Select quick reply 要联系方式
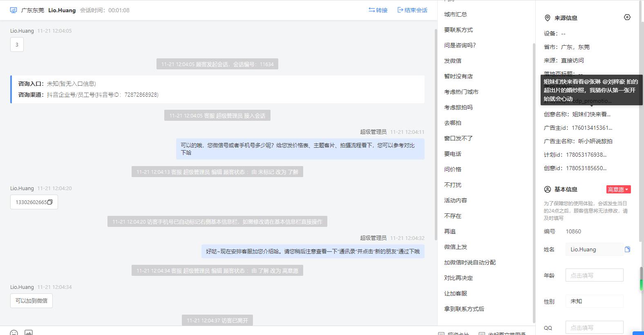This screenshot has width=644, height=335. click(458, 30)
